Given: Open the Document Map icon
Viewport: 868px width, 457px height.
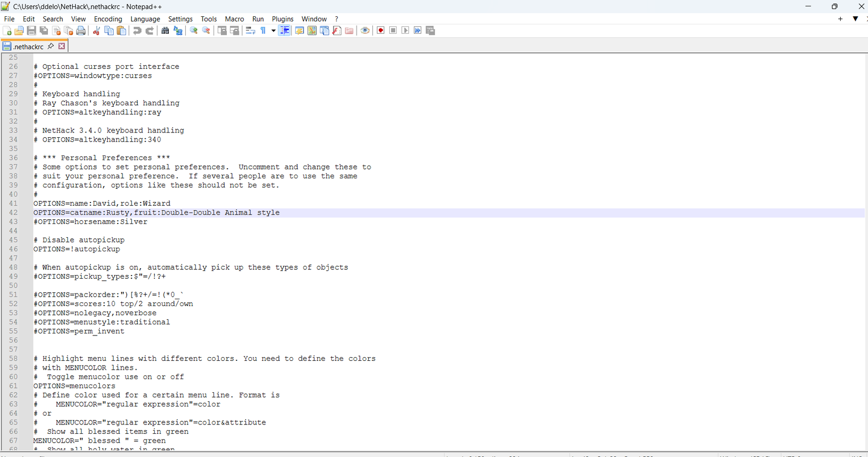Looking at the screenshot, I should (312, 31).
